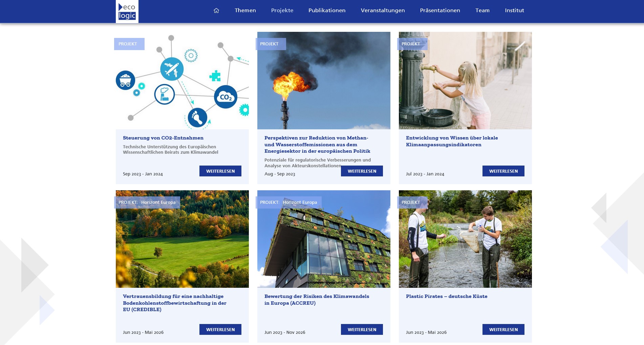
Task: Open the gas flare smoke image
Action: point(324,81)
